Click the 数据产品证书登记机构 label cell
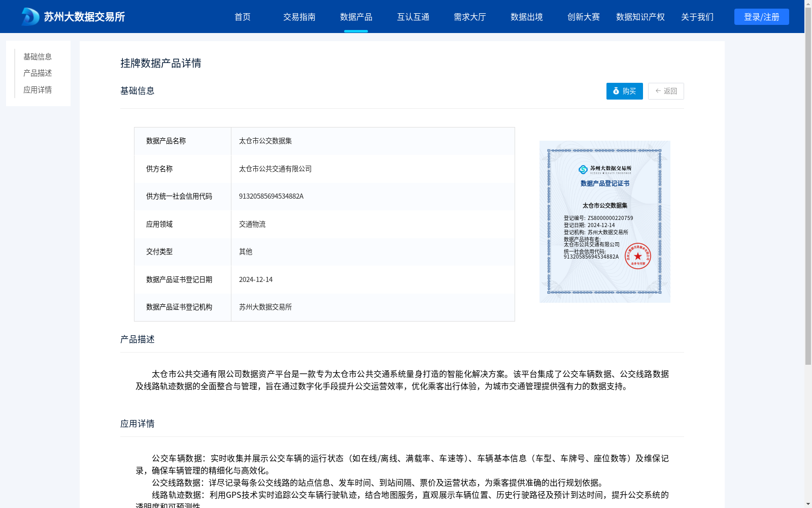The width and height of the screenshot is (812, 508). coord(183,307)
